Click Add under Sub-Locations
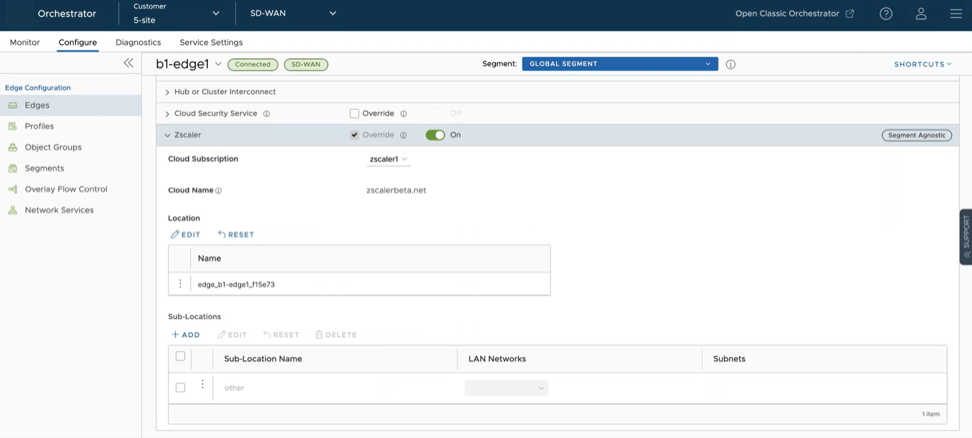972x438 pixels. coord(186,335)
